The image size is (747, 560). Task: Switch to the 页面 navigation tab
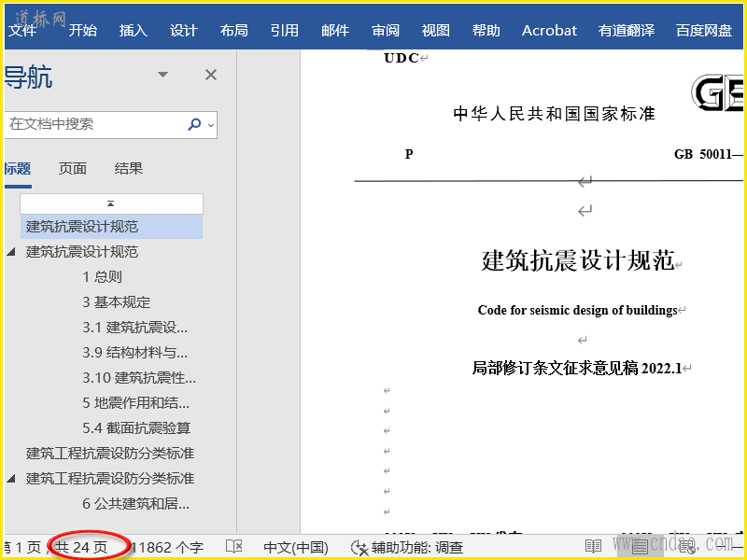[73, 169]
